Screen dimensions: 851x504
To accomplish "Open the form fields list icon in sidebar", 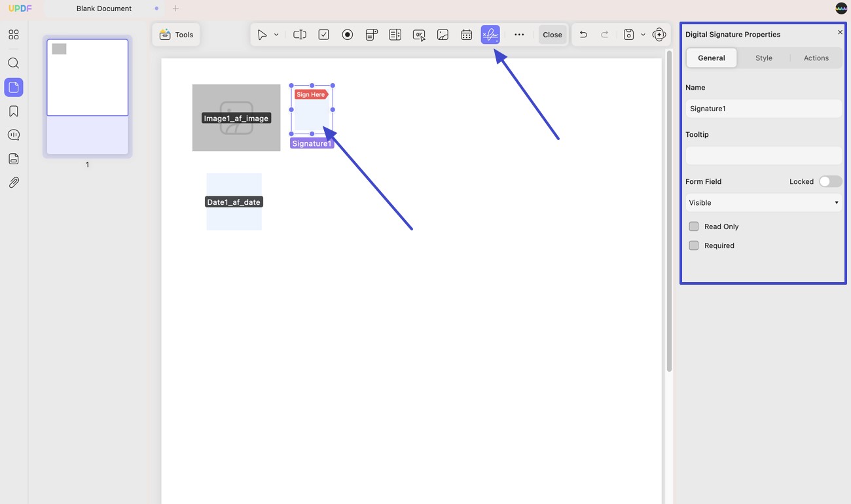I will tap(14, 158).
